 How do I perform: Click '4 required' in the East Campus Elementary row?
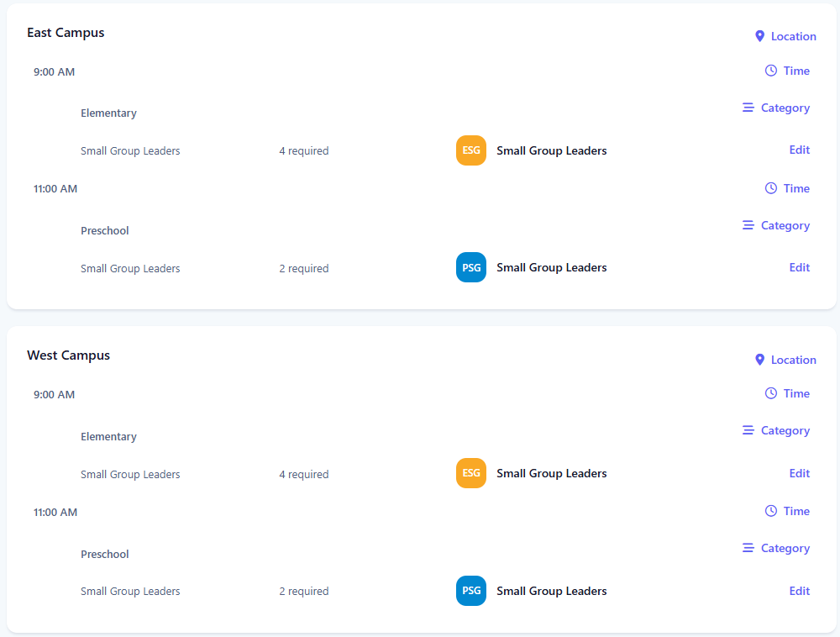304,151
